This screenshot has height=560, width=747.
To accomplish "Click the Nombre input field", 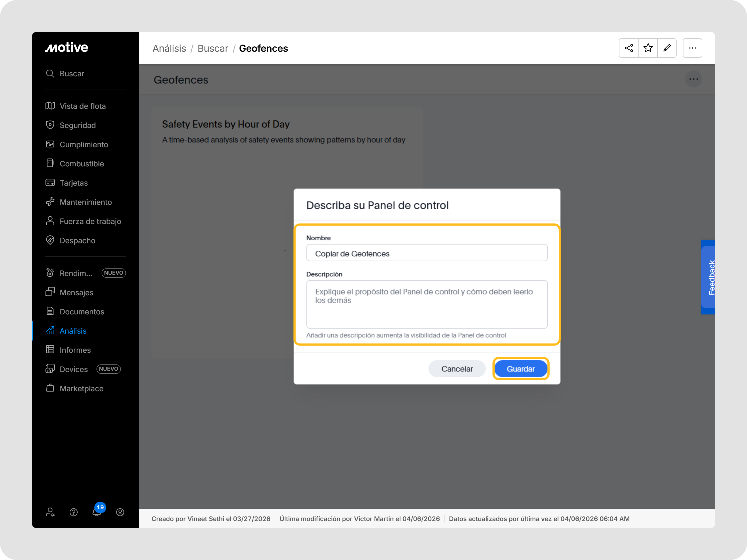I will 427,253.
